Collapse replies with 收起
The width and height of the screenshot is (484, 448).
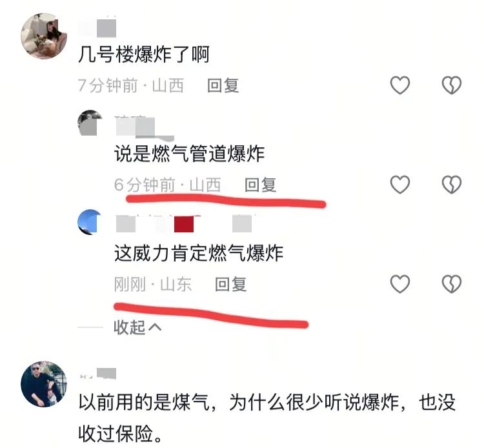[x=137, y=327]
